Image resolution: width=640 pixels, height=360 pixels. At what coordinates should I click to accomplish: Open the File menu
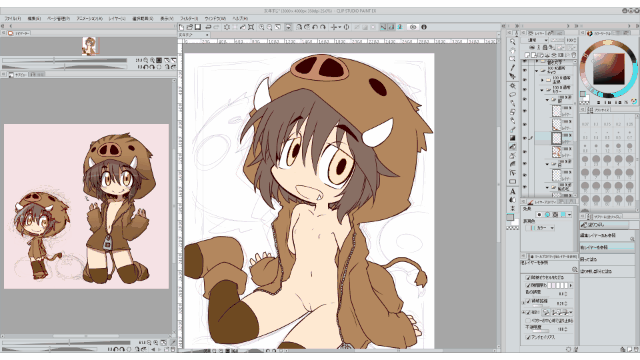pyautogui.click(x=13, y=18)
